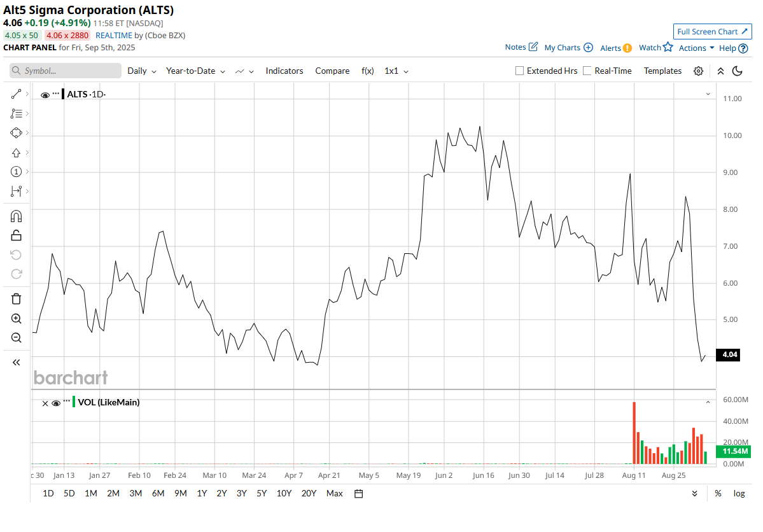Collapse the drawing tools sidebar
Image resolution: width=763 pixels, height=532 pixels.
pyautogui.click(x=16, y=362)
